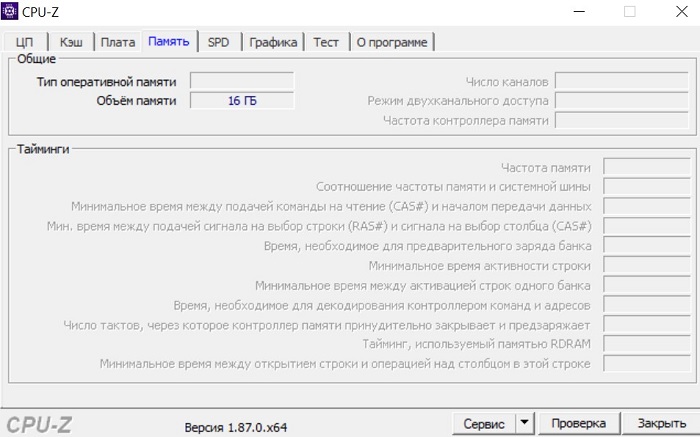Click the Минимальное время активности строки value box
This screenshot has height=437, width=700.
646,265
